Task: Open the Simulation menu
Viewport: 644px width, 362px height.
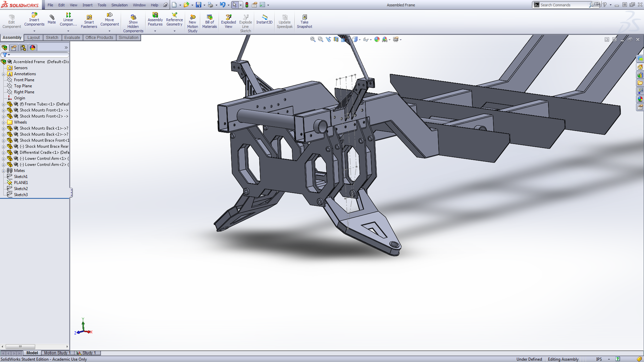Action: pyautogui.click(x=119, y=5)
